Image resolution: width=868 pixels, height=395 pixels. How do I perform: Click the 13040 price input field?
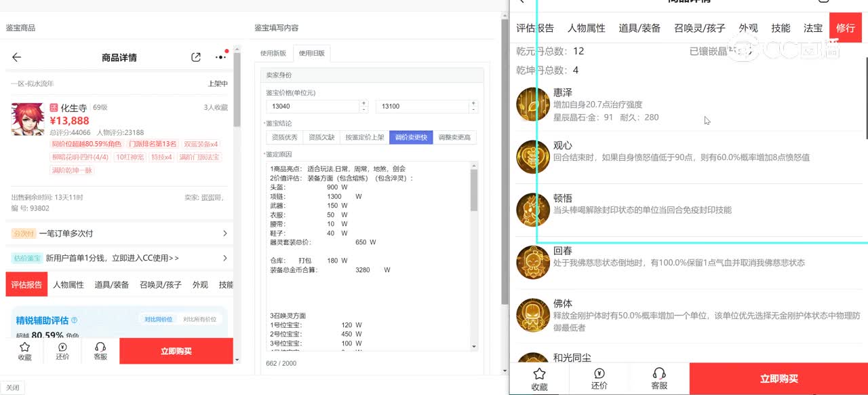tap(312, 107)
